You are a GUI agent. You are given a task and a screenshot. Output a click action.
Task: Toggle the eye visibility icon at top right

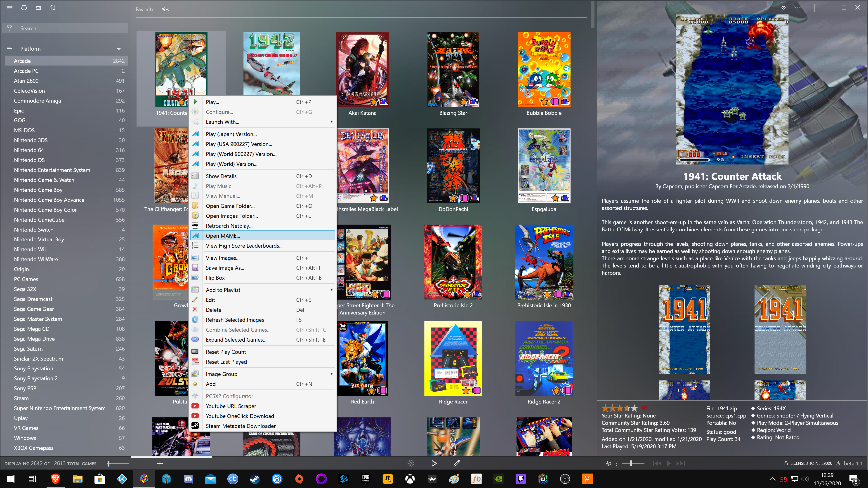click(x=783, y=7)
